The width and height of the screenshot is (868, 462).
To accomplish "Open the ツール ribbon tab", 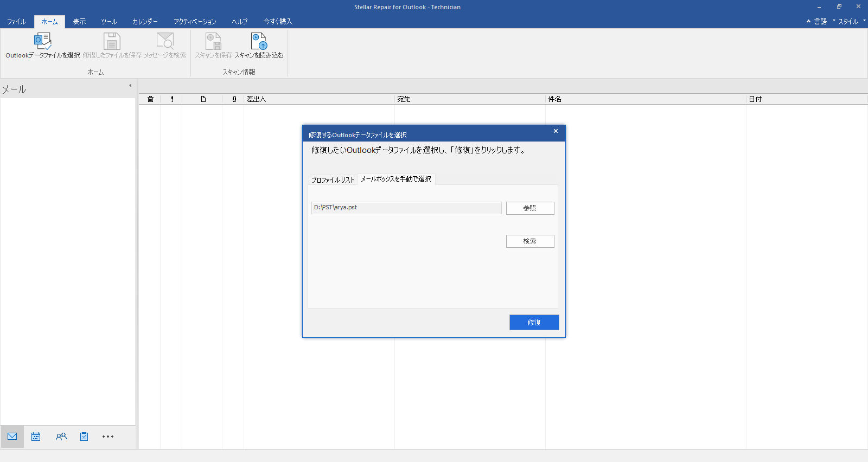I will (x=108, y=22).
